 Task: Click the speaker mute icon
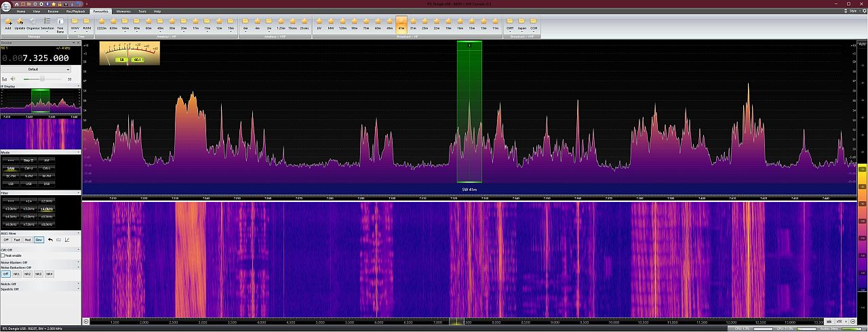(x=13, y=79)
